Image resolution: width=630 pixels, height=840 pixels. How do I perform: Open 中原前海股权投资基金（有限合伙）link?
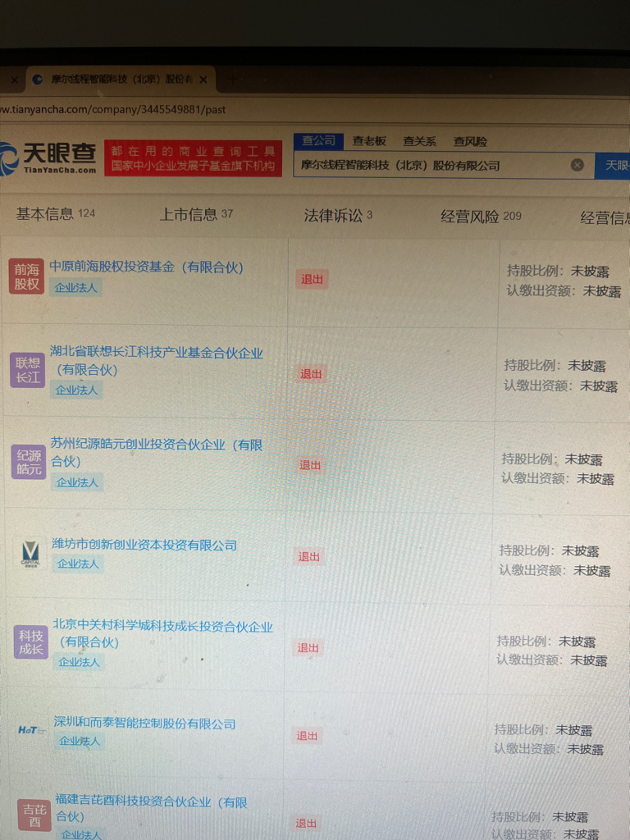point(146,267)
